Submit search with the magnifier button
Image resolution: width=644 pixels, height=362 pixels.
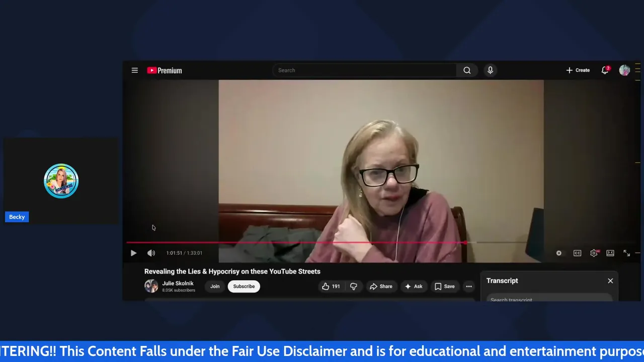467,70
